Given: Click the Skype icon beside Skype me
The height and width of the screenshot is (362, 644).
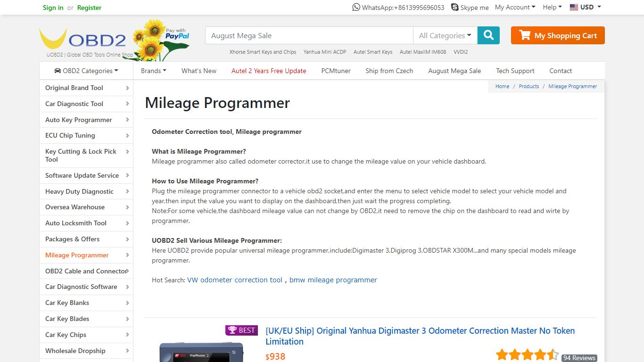Looking at the screenshot, I should [x=454, y=7].
